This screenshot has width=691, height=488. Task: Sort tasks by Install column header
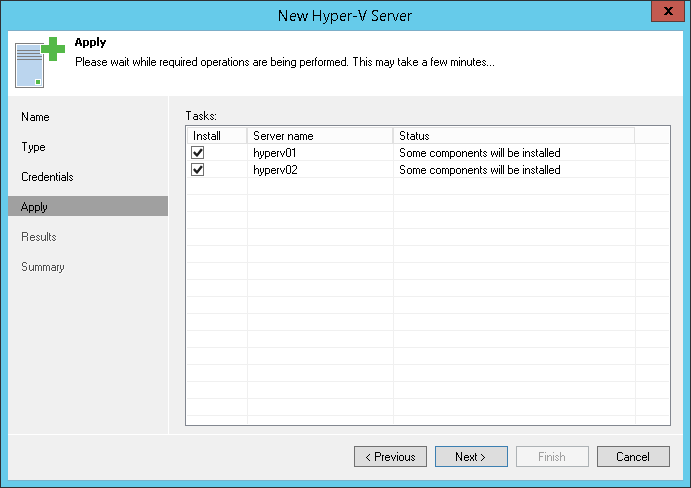pos(207,135)
